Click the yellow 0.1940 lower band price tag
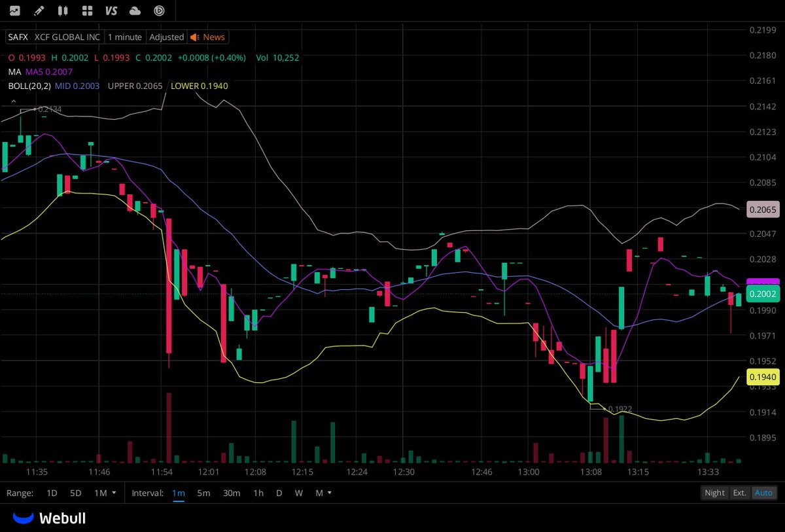The image size is (785, 532). pyautogui.click(x=763, y=377)
